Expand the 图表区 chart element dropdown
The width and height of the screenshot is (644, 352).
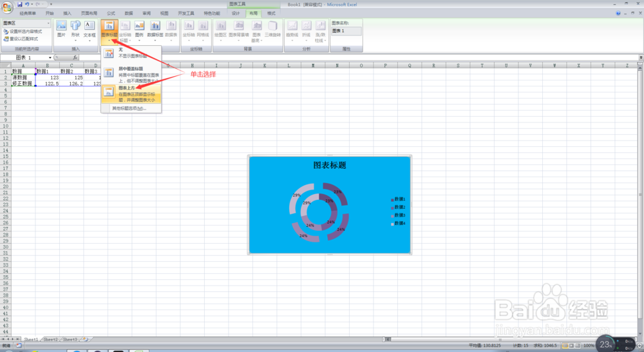48,23
